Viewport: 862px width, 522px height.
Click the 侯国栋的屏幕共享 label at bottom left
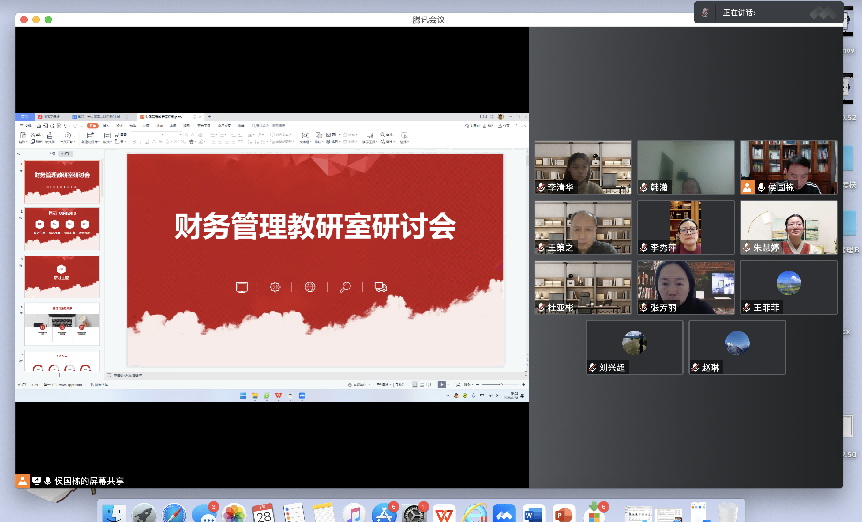pyautogui.click(x=89, y=481)
